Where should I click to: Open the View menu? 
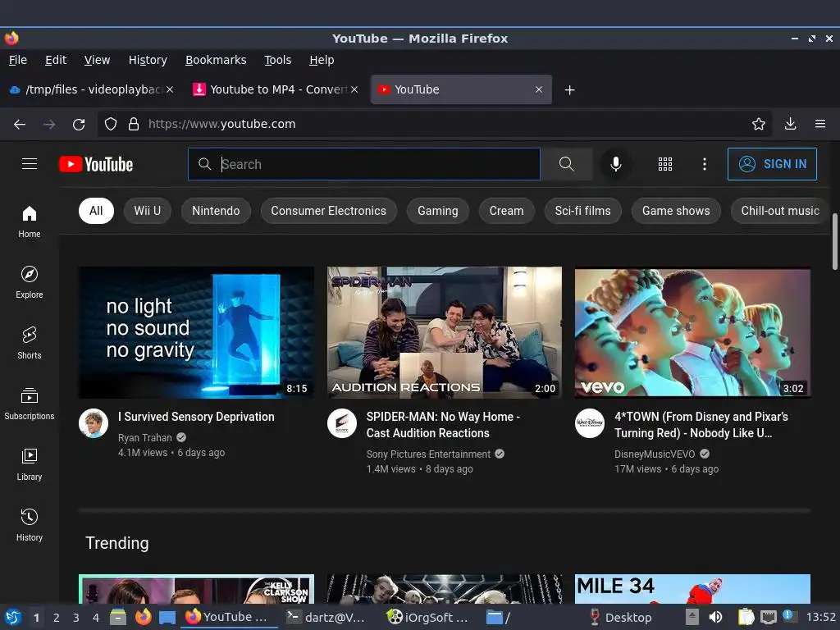[97, 60]
